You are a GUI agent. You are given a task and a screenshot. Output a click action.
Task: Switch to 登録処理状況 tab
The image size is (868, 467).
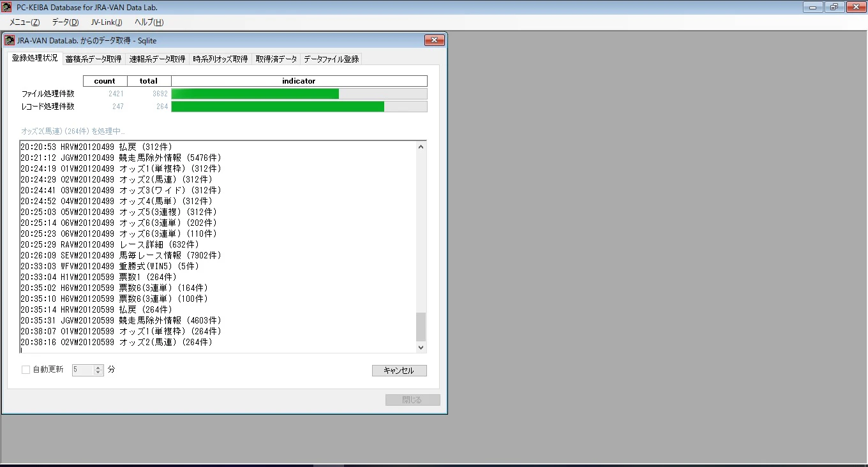click(x=34, y=58)
